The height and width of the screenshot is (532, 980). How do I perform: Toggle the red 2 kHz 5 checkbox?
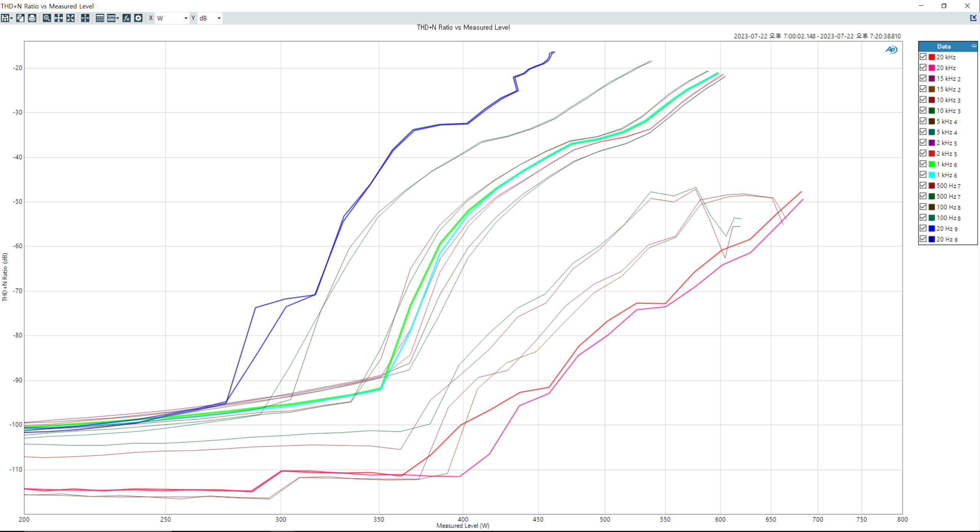pos(923,153)
